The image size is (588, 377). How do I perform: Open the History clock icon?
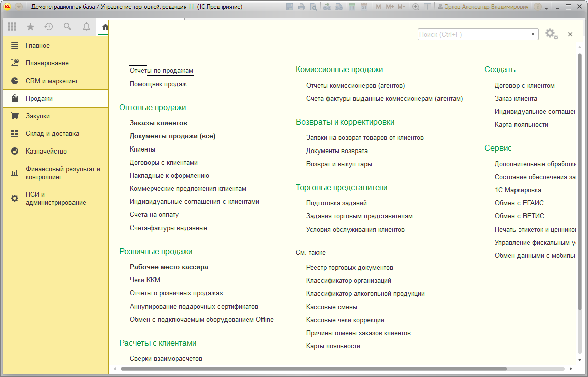coord(49,26)
